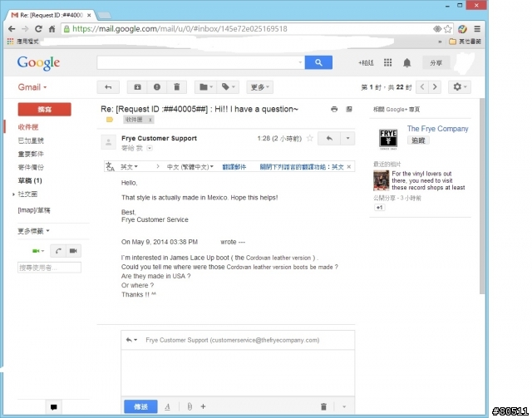Open the Gmail product dropdown

click(32, 87)
